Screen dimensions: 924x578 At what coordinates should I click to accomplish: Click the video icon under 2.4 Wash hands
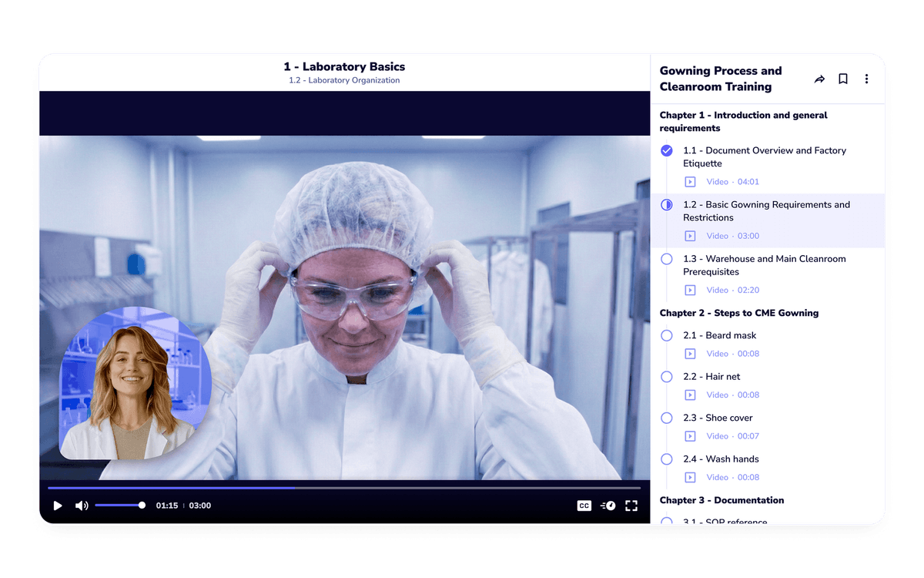pos(690,477)
